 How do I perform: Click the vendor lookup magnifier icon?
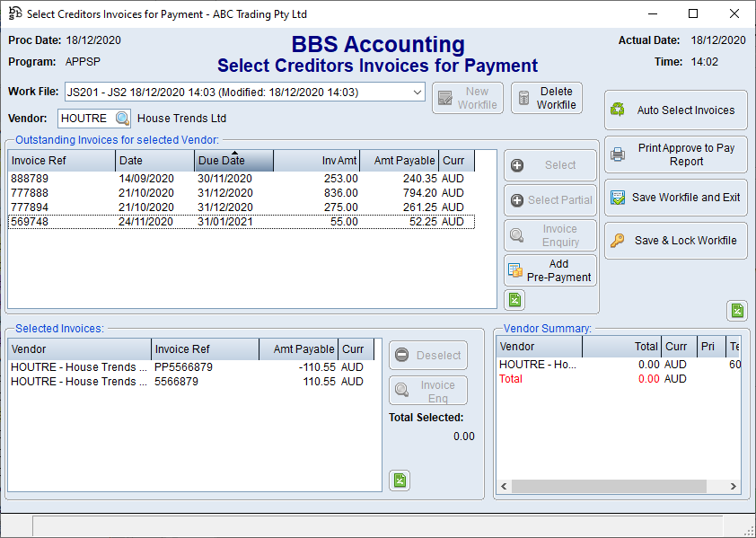tap(122, 119)
